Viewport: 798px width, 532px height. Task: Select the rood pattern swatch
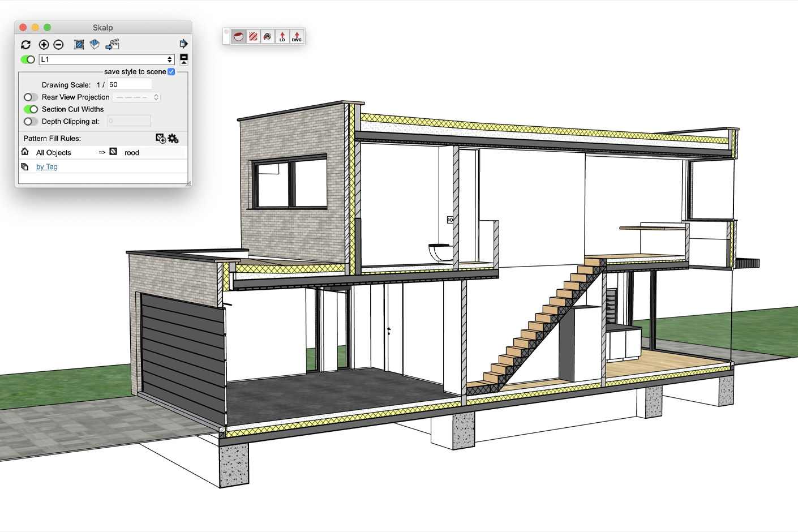[113, 152]
